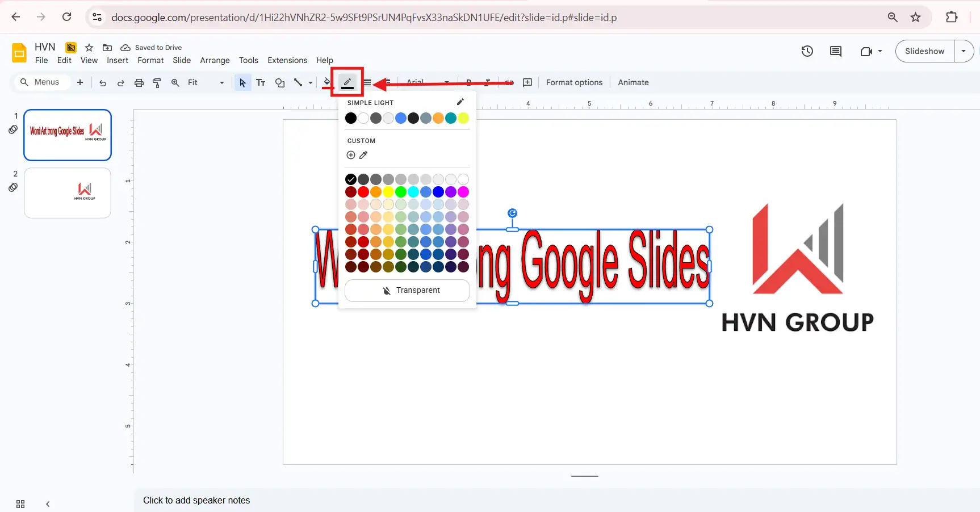Open the custom color eyedropper
The height and width of the screenshot is (512, 980).
(363, 155)
